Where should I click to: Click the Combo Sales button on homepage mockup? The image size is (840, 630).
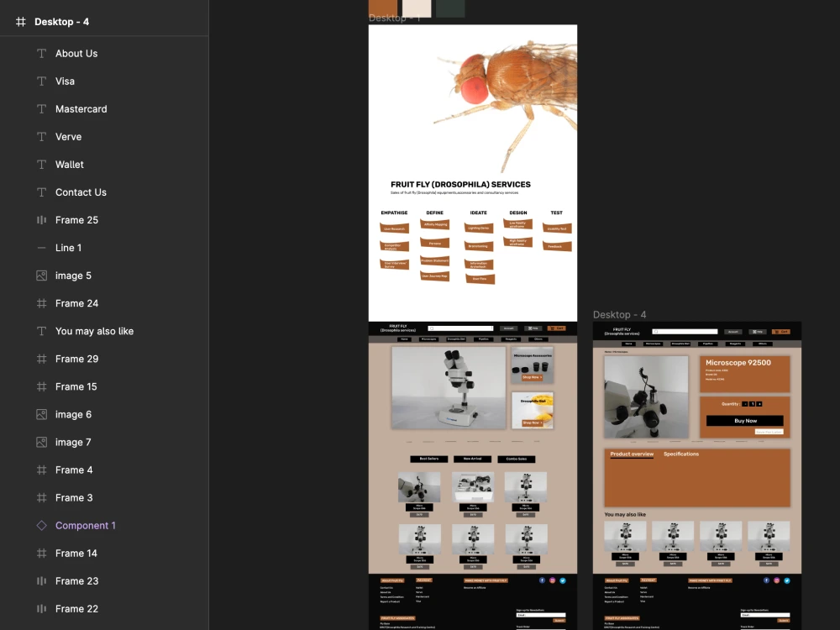pyautogui.click(x=517, y=459)
